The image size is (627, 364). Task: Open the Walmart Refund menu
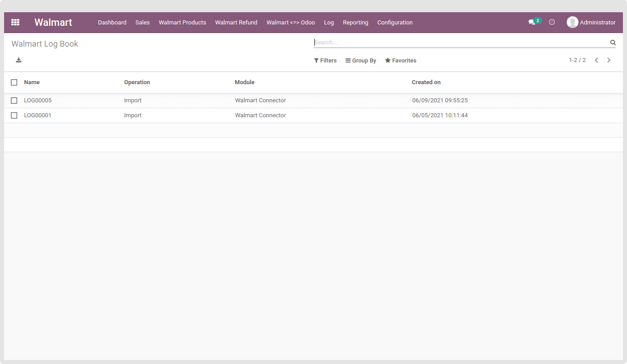tap(236, 23)
